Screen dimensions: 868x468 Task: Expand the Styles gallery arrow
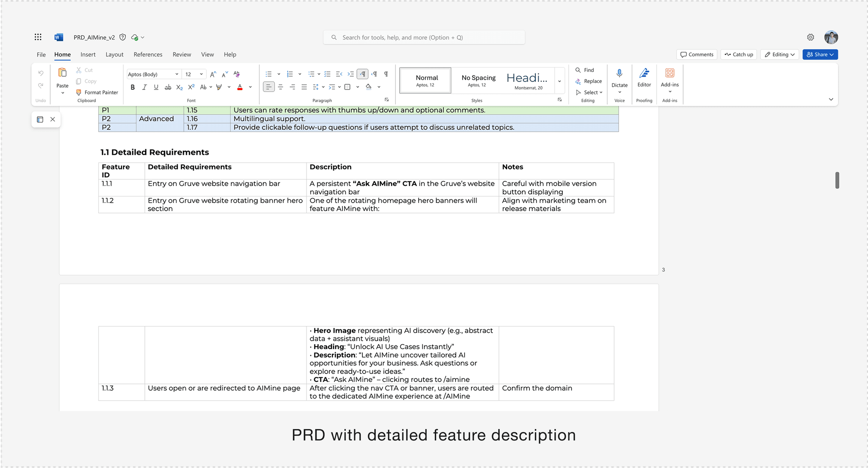click(559, 81)
